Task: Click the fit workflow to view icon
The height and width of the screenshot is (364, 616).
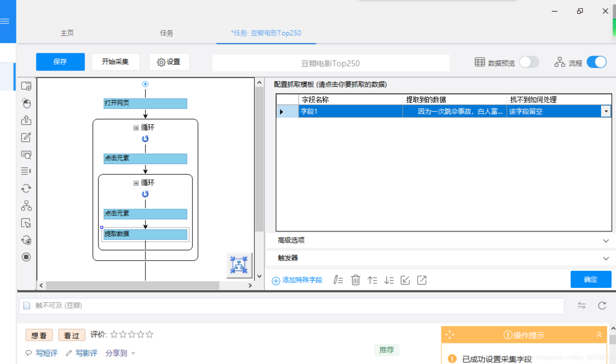Action: coord(239,265)
